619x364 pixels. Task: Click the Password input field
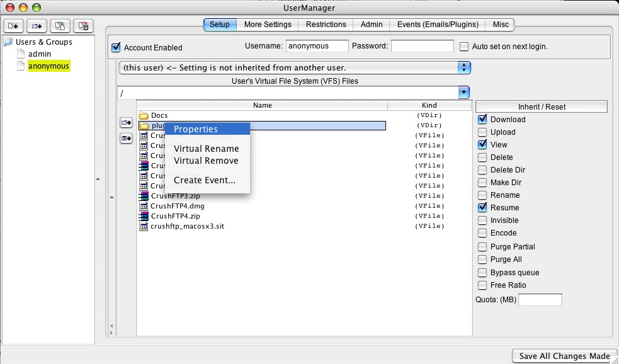pyautogui.click(x=422, y=46)
